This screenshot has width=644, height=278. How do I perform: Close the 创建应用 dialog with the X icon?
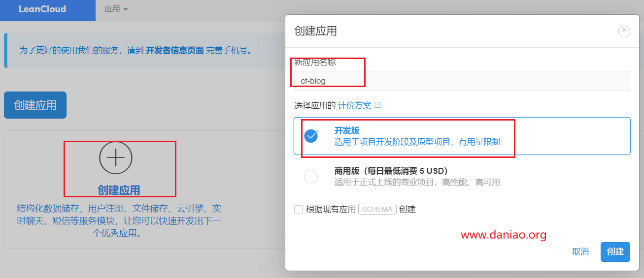pyautogui.click(x=624, y=31)
